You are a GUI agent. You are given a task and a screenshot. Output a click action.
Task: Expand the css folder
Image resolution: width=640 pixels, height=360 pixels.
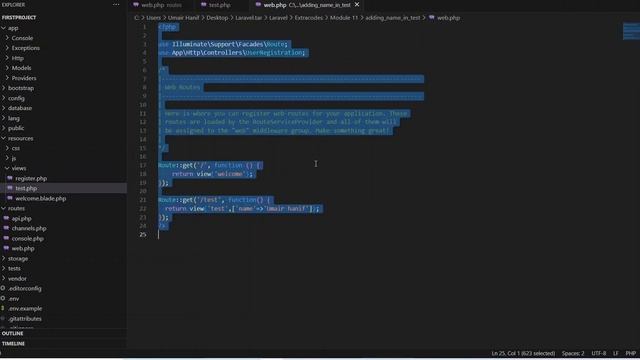pyautogui.click(x=16, y=148)
